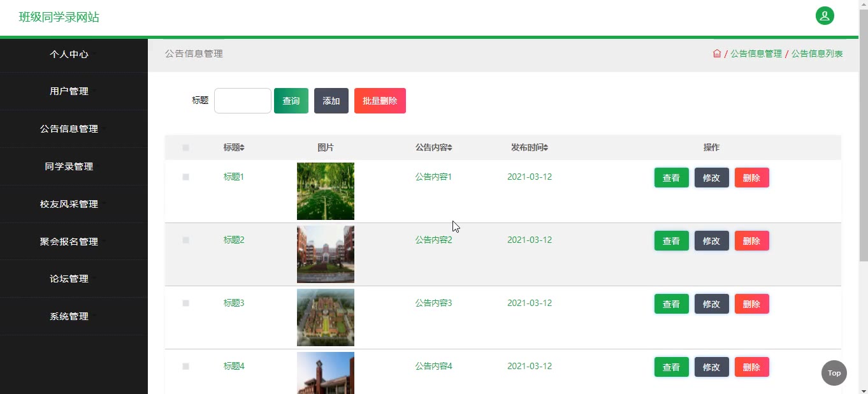The height and width of the screenshot is (394, 868).
Task: Click 公告信息管理 breadcrumb link
Action: 756,54
